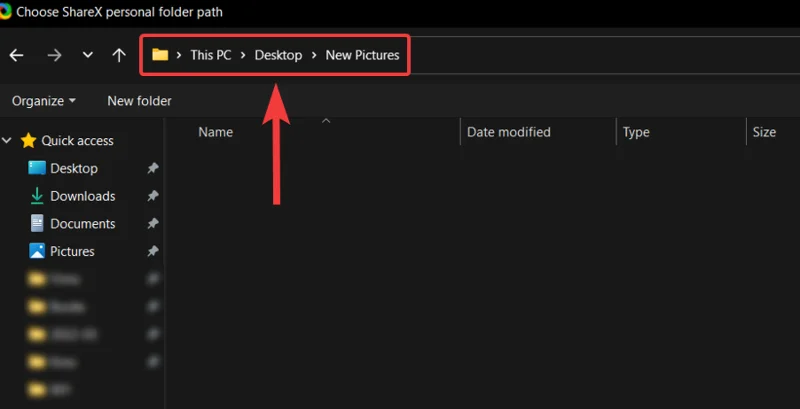Click the green Downloads arrow icon
800x409 pixels.
tap(37, 196)
